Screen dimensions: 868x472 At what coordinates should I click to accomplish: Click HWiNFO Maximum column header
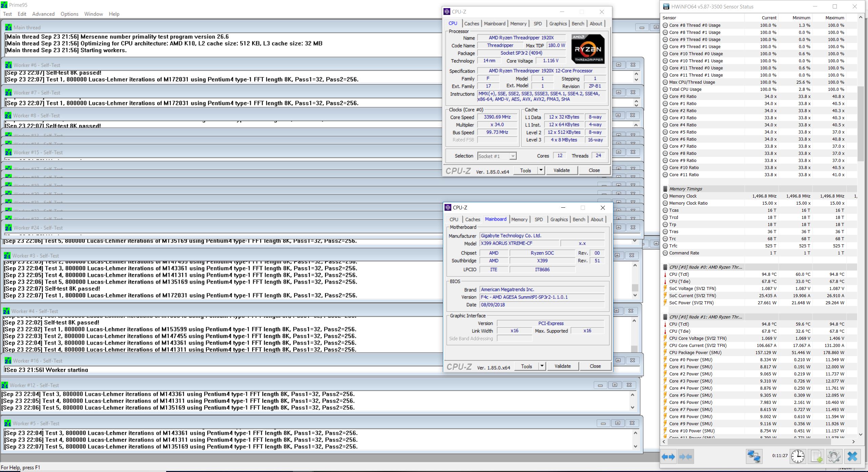[830, 18]
